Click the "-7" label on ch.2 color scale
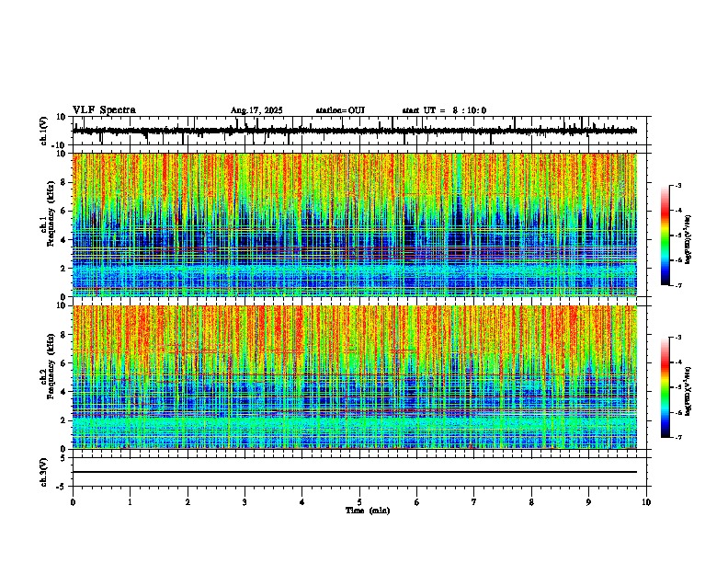 tap(678, 437)
